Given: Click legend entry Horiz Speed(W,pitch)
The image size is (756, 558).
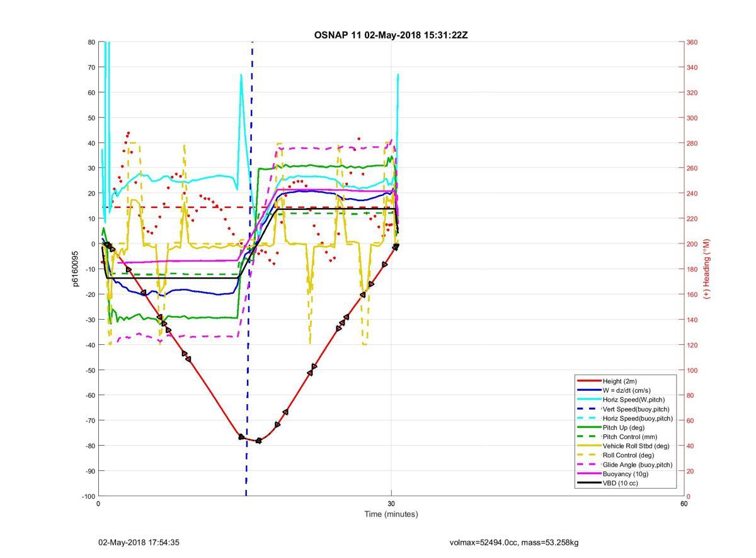Looking at the screenshot, I should click(634, 400).
